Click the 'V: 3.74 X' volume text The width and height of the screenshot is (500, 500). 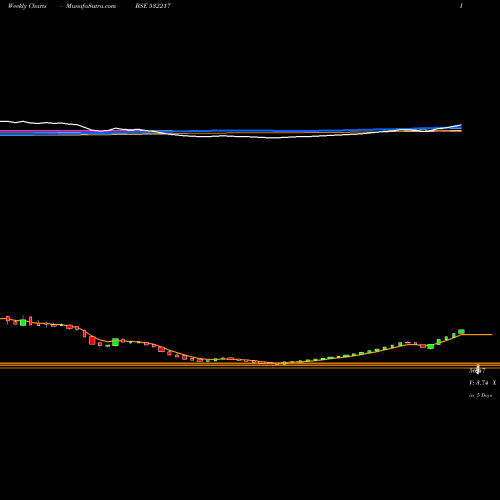click(x=483, y=383)
